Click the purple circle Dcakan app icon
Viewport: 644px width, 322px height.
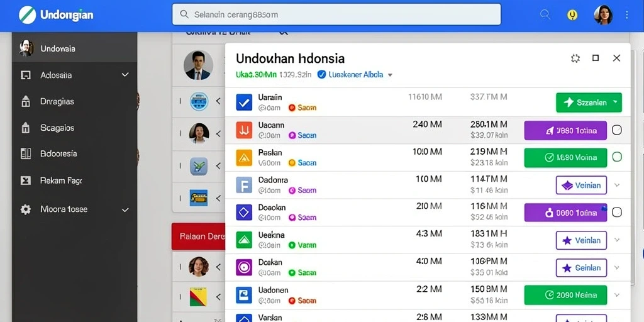click(x=244, y=267)
